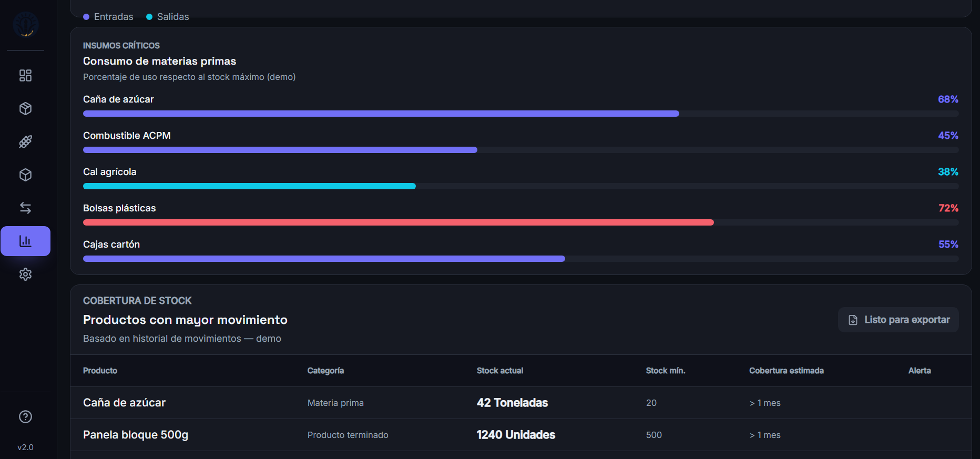This screenshot has width=980, height=459.
Task: Click the 72% usage value
Action: coord(948,208)
